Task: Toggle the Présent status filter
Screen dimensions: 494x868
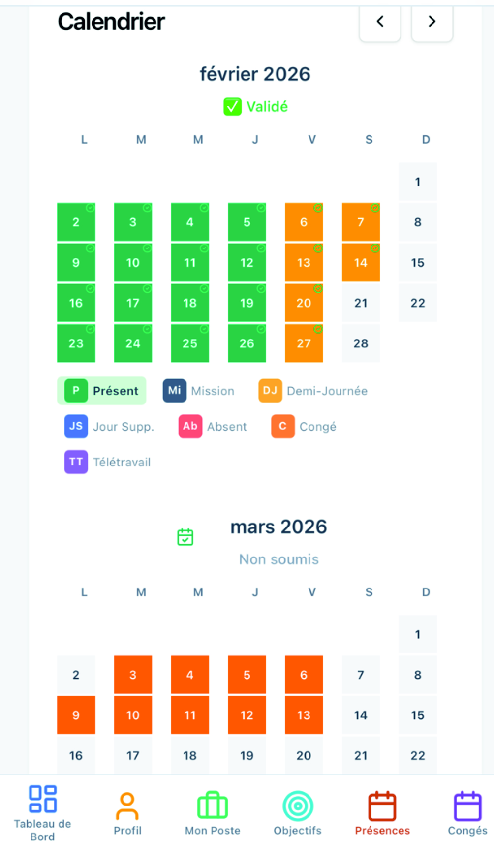Action: [102, 391]
